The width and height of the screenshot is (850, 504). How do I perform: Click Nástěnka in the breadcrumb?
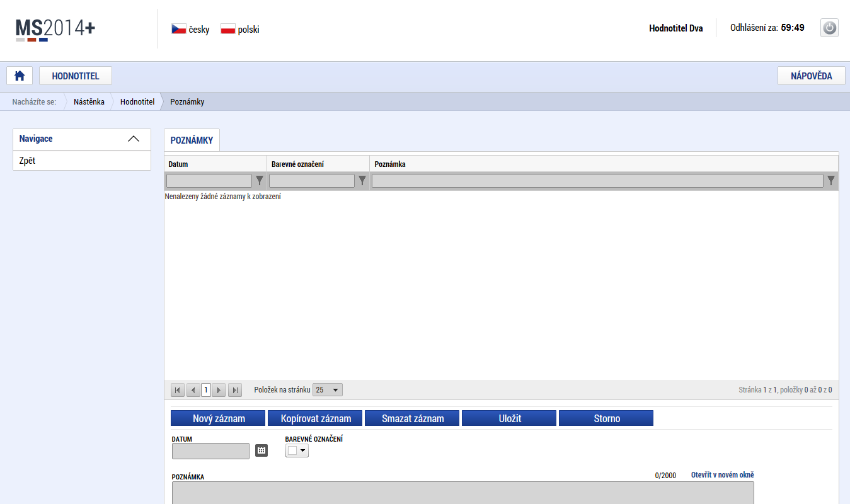click(x=89, y=101)
